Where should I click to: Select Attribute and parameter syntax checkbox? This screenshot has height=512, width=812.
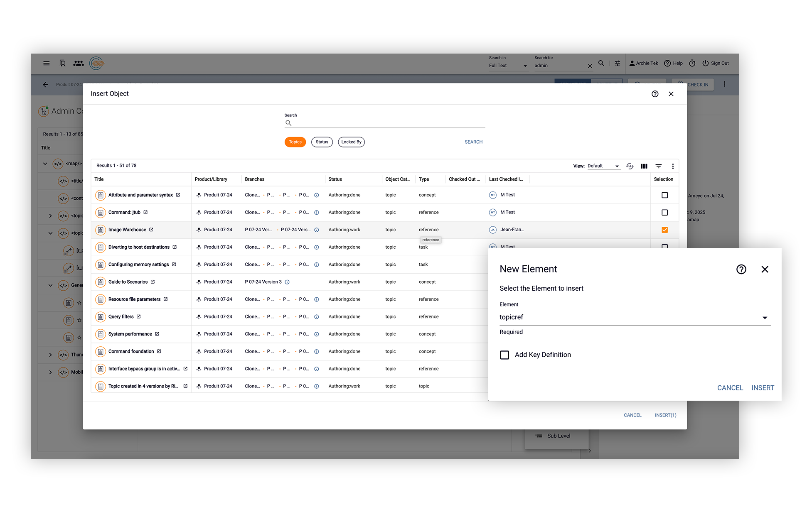[664, 195]
